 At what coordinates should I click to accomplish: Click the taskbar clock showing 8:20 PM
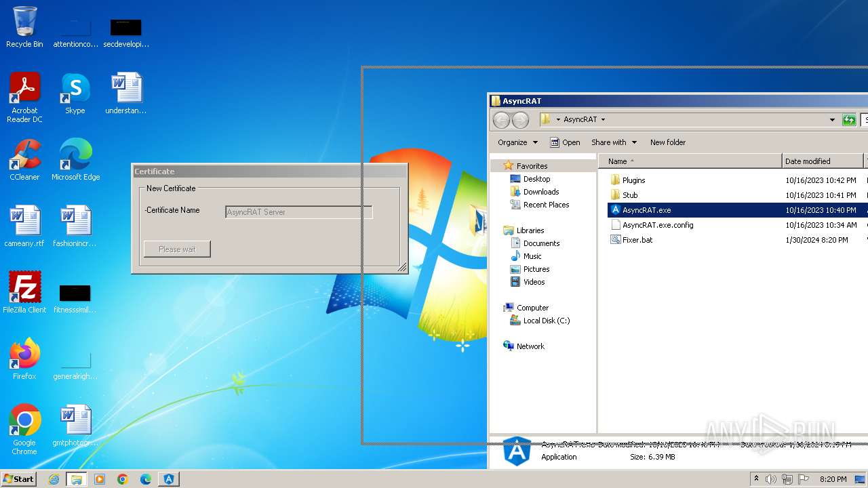tap(833, 479)
